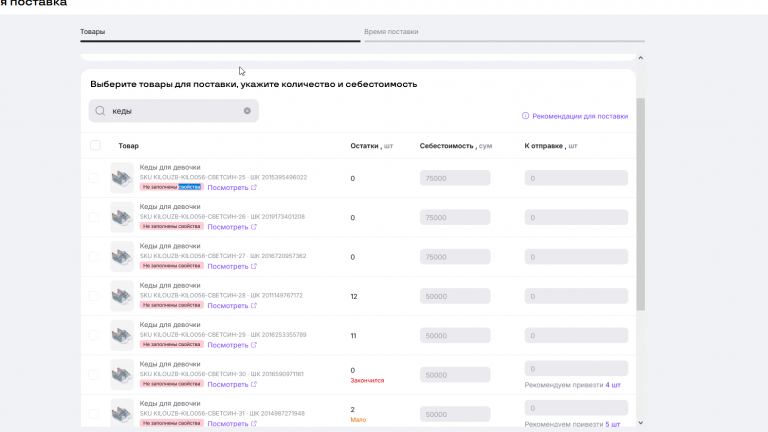
Task: Tick the checkbox for SKU СВЕТСИН-26
Action: 93,217
